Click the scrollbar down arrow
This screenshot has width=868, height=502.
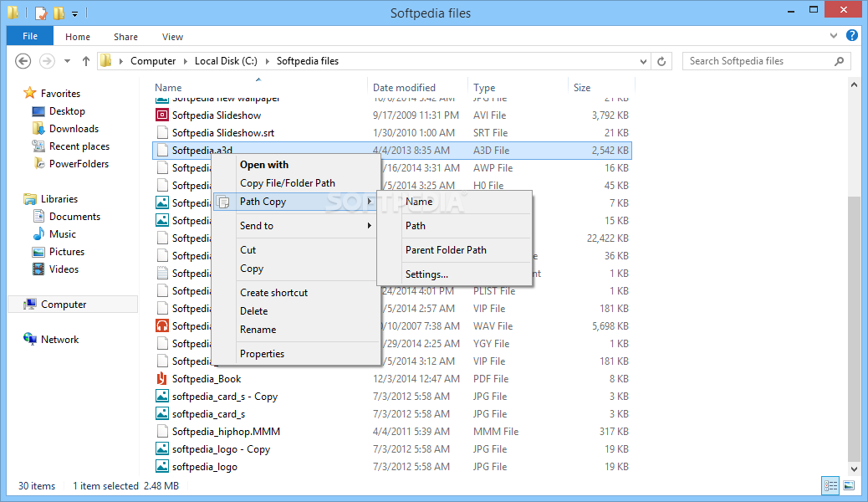854,469
